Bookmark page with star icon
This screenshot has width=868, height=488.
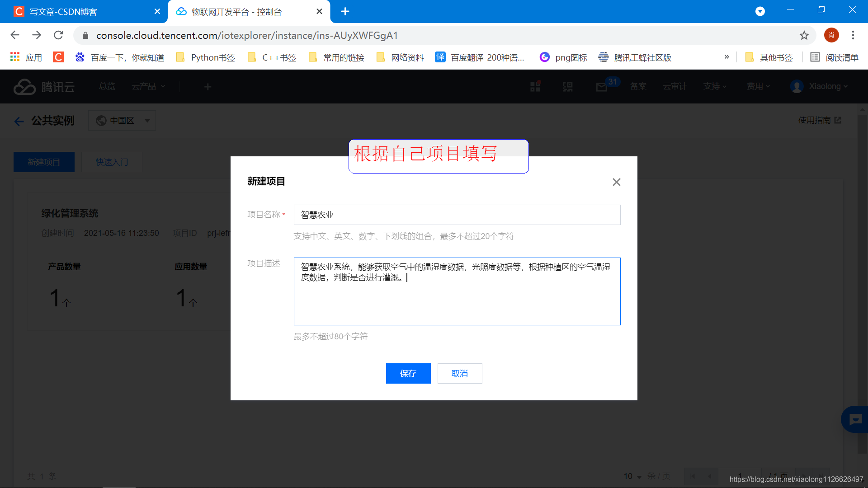pos(804,35)
